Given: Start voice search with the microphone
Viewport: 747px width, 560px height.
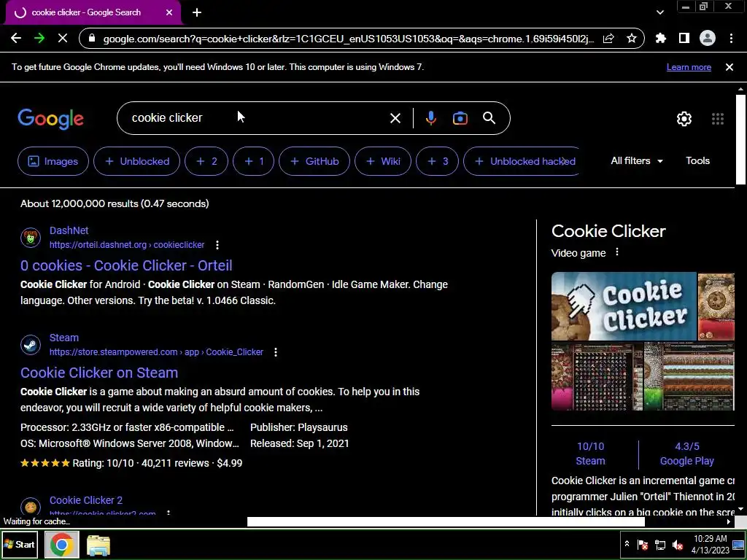Looking at the screenshot, I should 430,118.
